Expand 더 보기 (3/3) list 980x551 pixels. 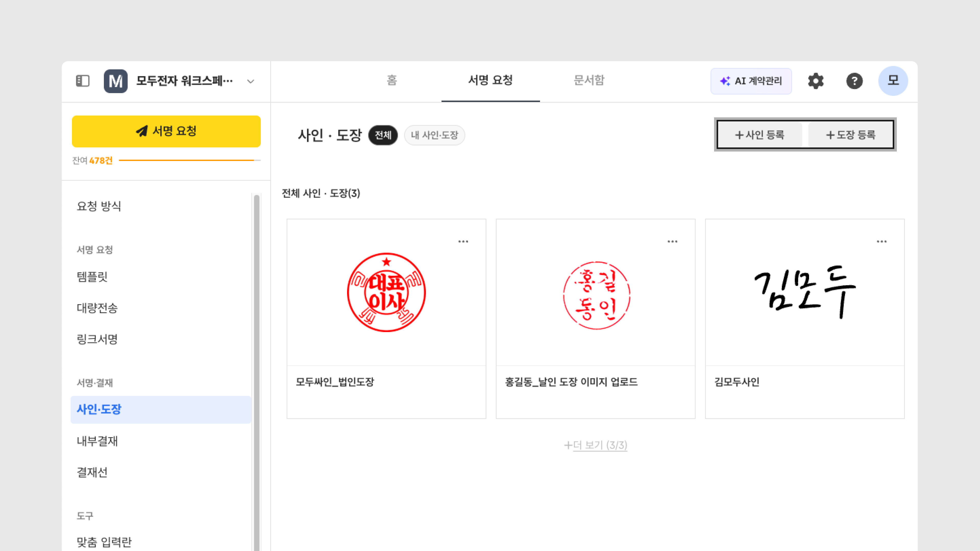click(595, 445)
